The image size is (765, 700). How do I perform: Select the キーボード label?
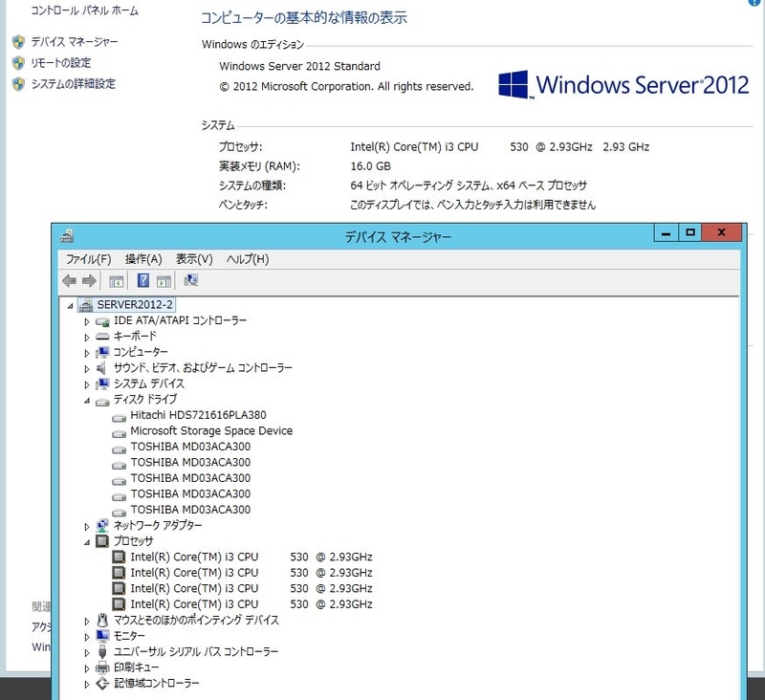point(135,336)
